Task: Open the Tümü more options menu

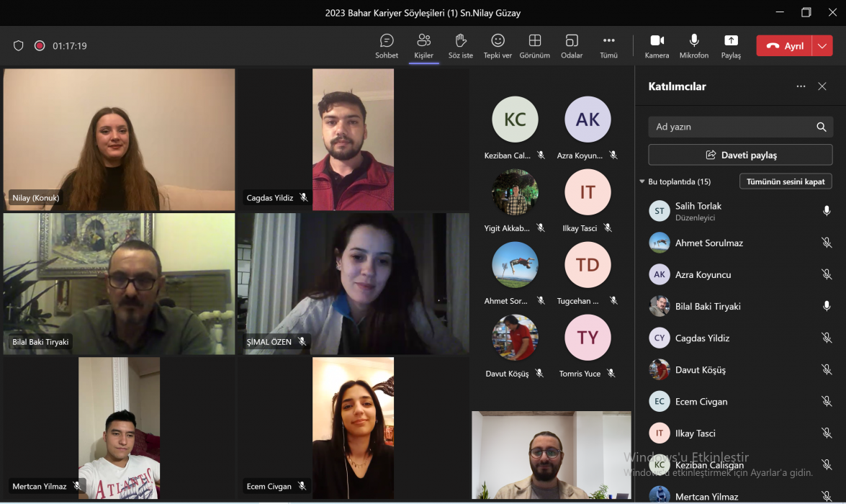Action: coord(608,45)
